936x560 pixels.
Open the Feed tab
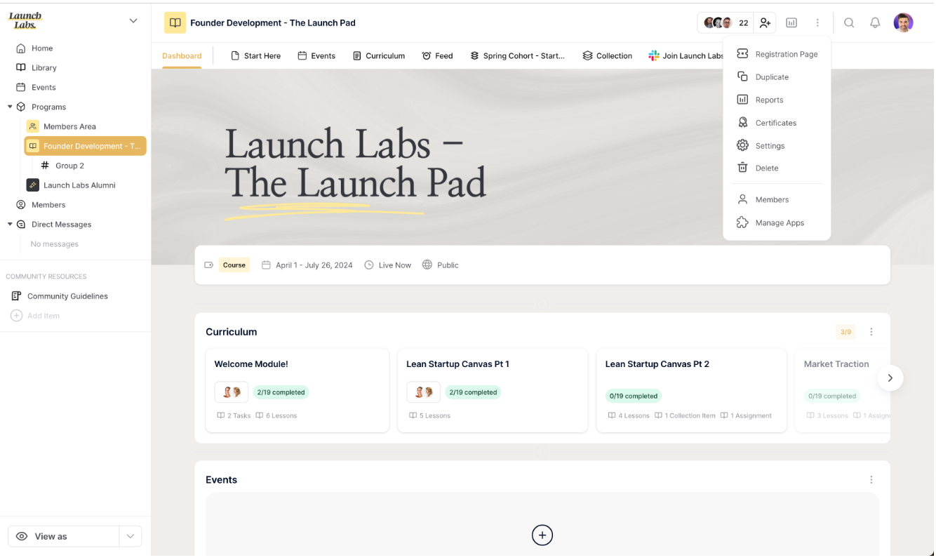pos(437,56)
